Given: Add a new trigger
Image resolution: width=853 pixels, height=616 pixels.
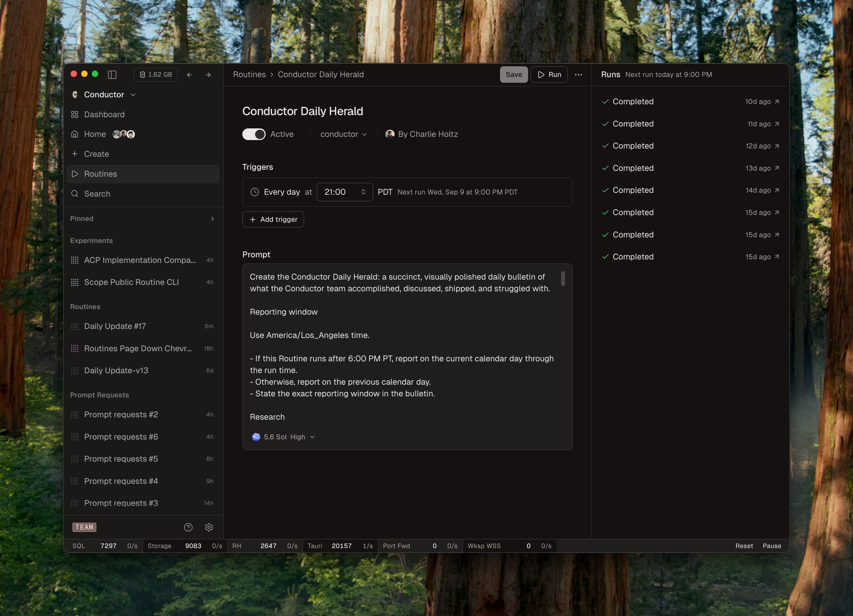Looking at the screenshot, I should tap(273, 219).
